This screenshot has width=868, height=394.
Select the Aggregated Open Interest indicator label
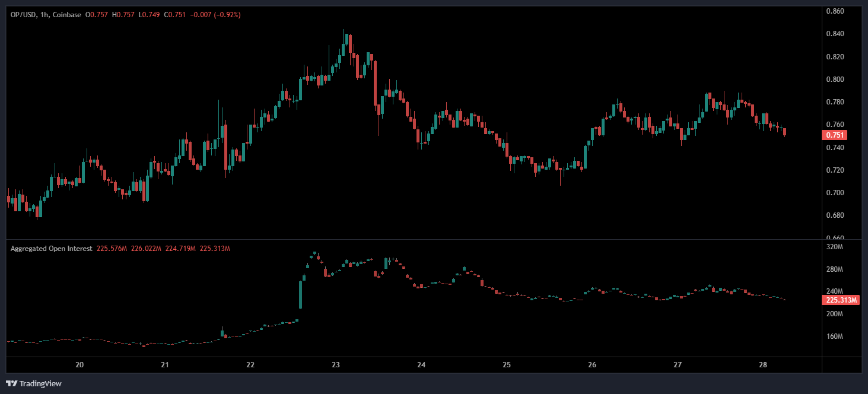click(x=51, y=249)
